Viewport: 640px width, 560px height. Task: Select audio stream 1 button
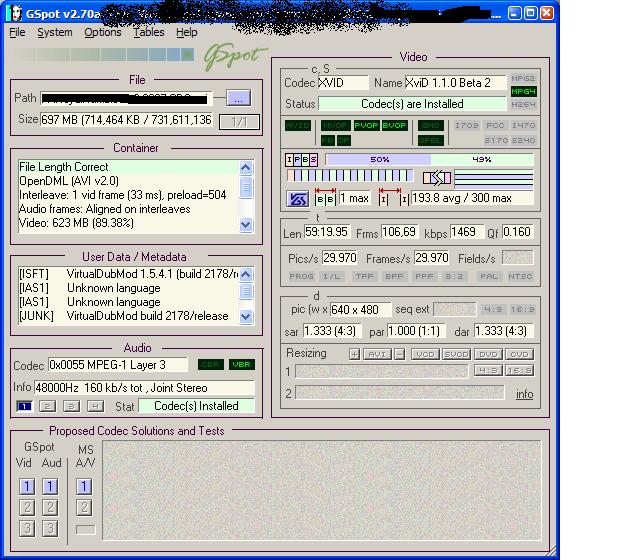[24, 406]
